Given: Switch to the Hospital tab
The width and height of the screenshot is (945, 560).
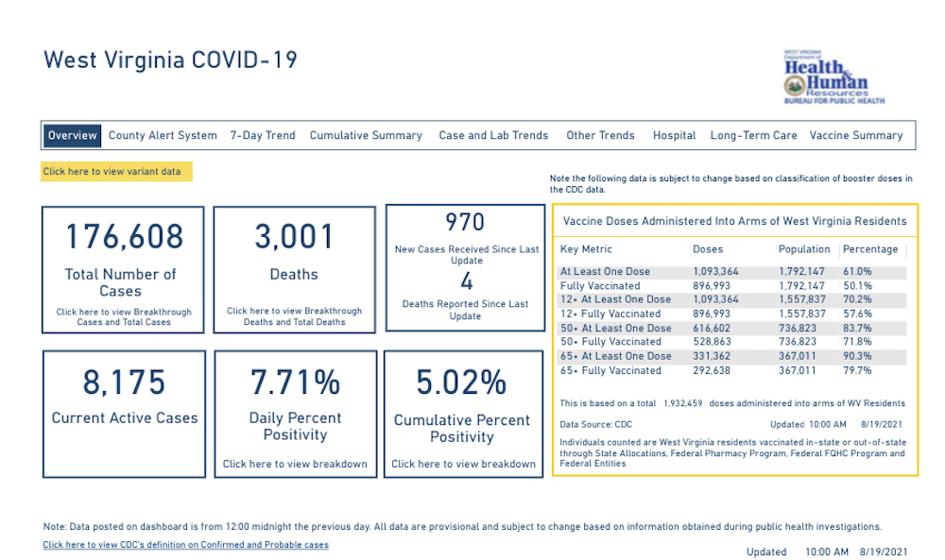Looking at the screenshot, I should (x=674, y=135).
